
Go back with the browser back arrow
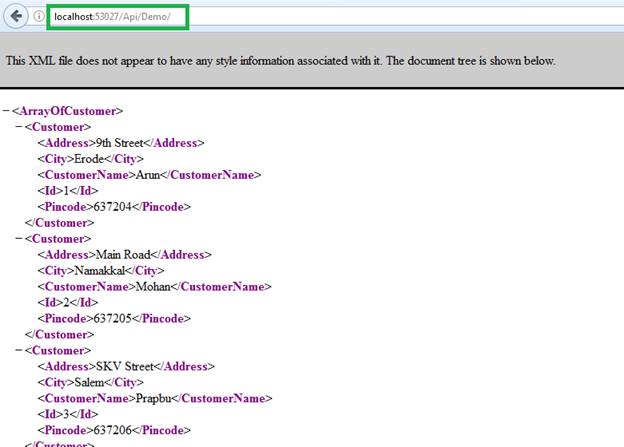click(16, 16)
